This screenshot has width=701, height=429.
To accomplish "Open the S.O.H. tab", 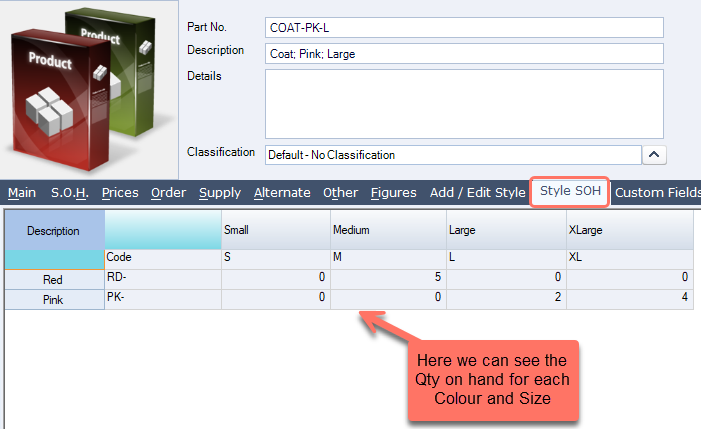I will point(70,193).
